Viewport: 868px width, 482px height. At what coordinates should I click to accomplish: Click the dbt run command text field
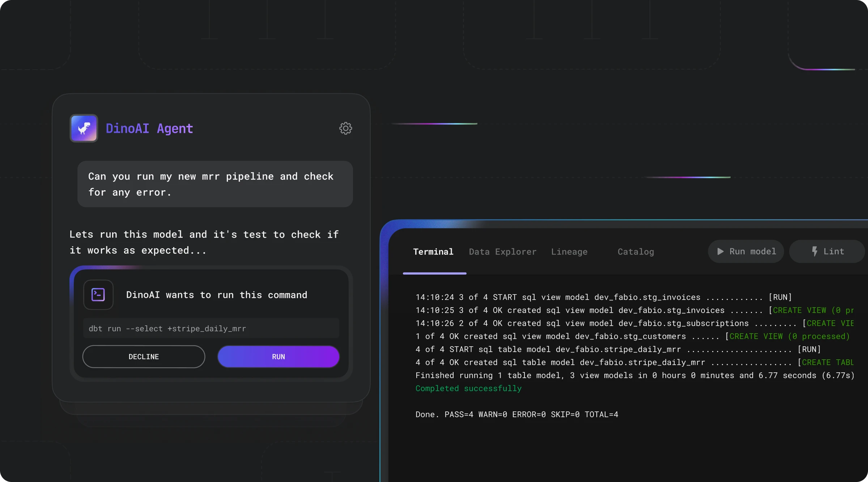(x=211, y=328)
